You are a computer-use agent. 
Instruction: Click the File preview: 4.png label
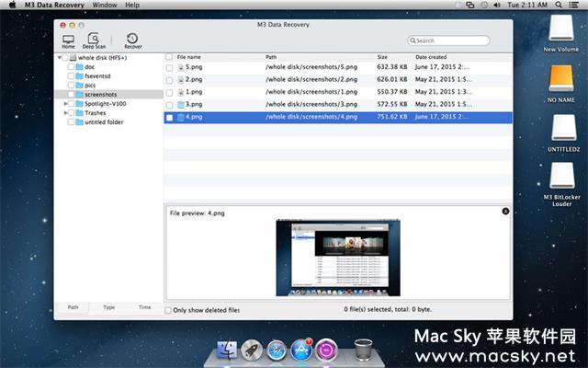point(198,213)
